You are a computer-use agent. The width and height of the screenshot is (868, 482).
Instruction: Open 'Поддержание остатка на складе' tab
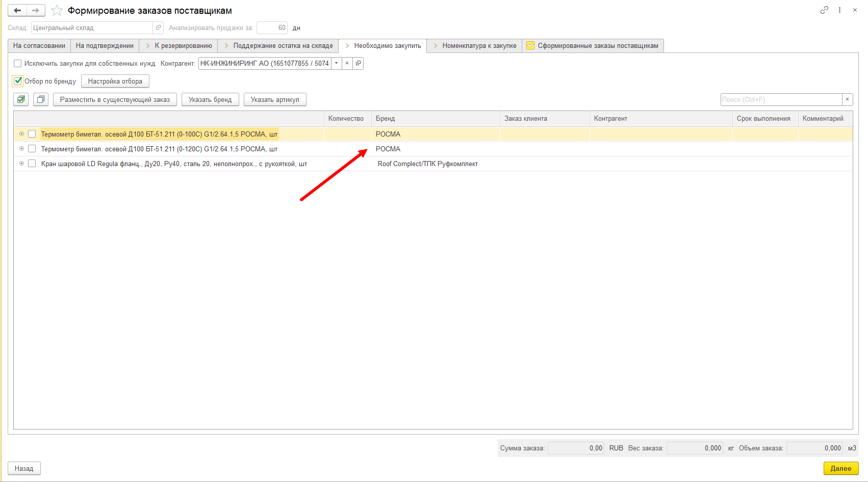[278, 45]
